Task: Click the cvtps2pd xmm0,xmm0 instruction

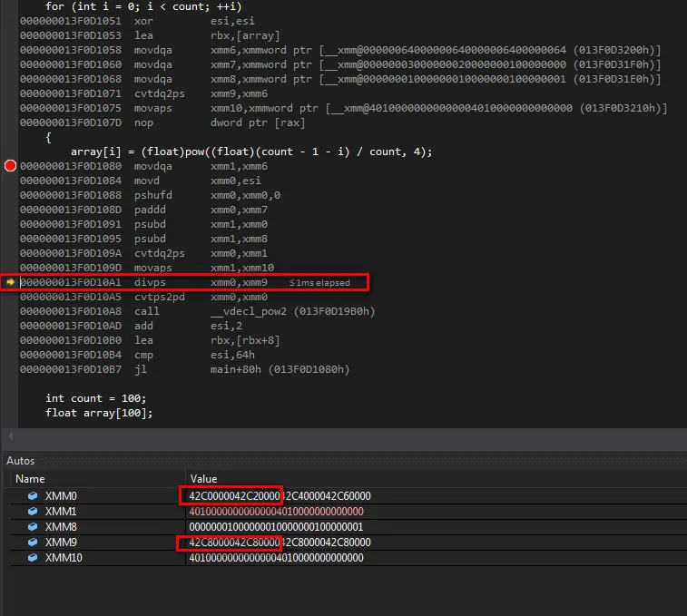Action: pos(143,297)
